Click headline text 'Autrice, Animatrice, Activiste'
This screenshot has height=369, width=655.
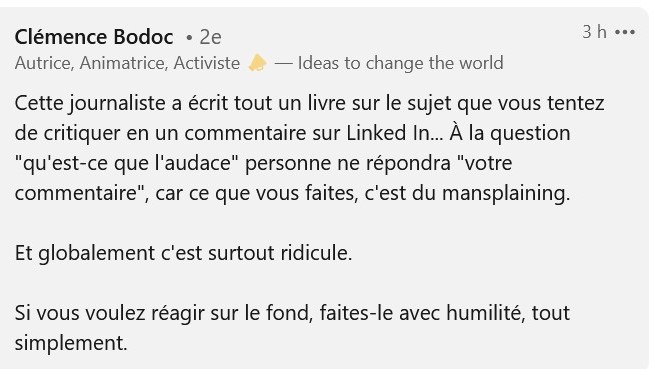(x=127, y=63)
